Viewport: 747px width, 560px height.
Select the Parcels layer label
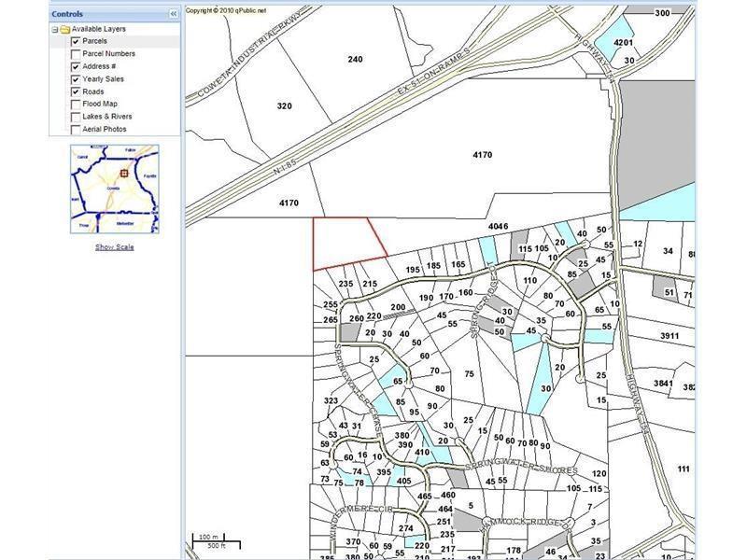pos(94,41)
